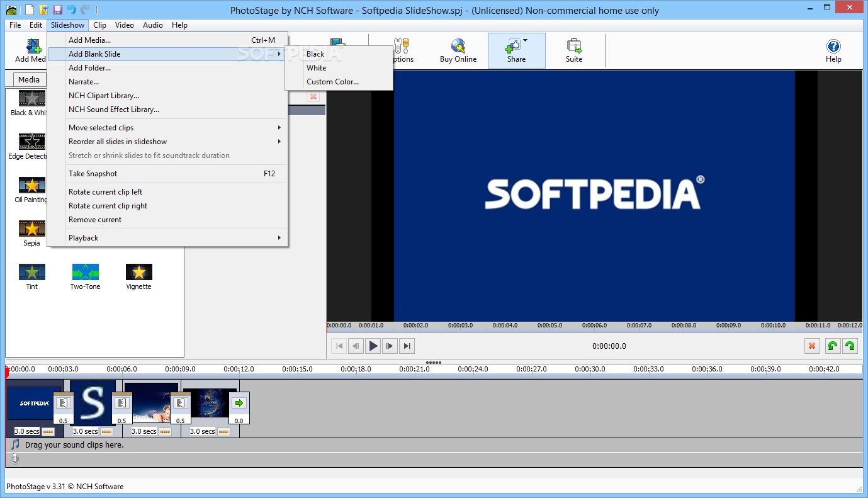Expand Move selected clips submenu
This screenshot has width=868, height=498.
279,128
